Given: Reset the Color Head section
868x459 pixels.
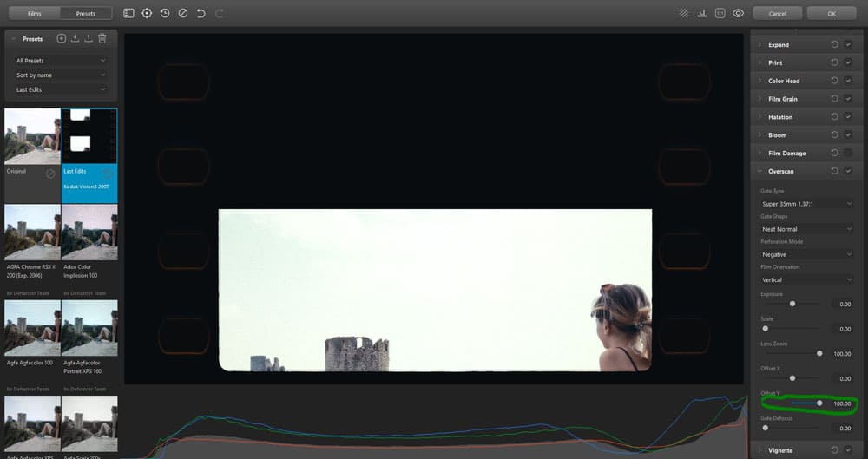Looking at the screenshot, I should (835, 81).
